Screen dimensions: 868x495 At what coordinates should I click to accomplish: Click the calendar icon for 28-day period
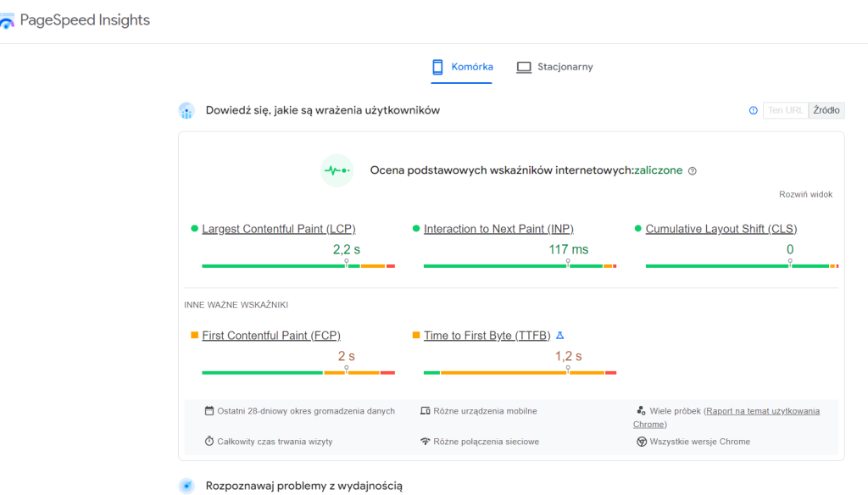click(x=209, y=411)
